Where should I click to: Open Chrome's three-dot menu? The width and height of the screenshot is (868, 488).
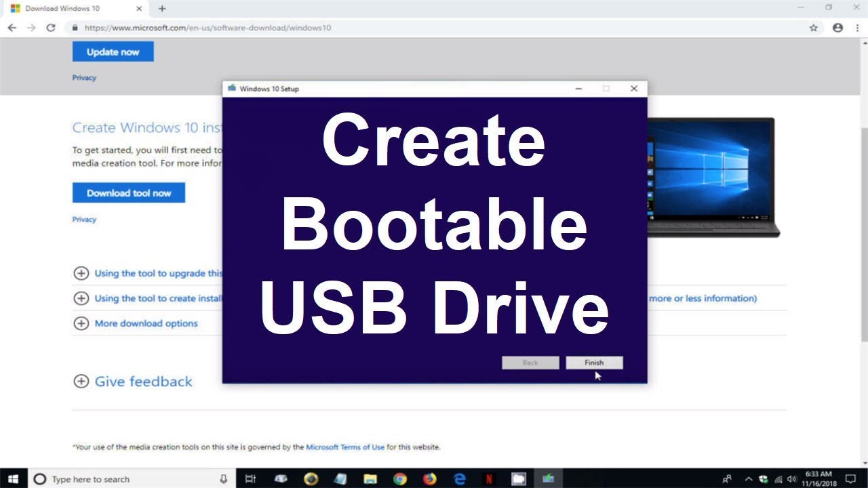coord(857,28)
